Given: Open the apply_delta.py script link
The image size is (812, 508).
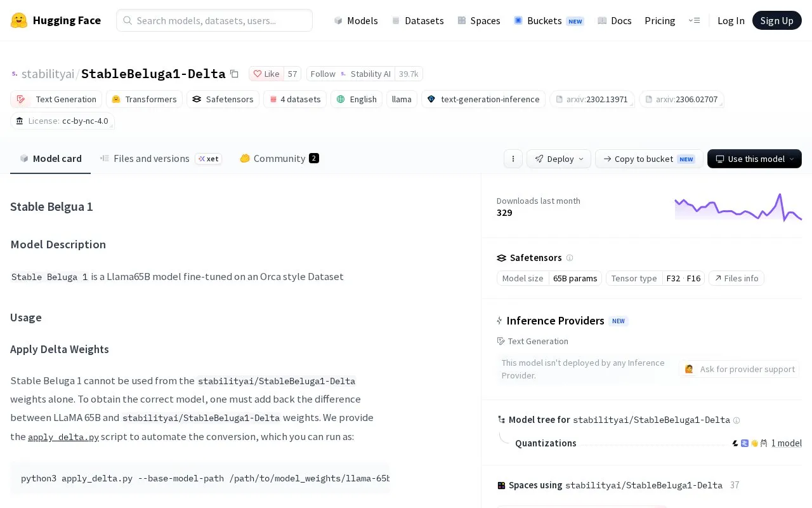Looking at the screenshot, I should pos(63,437).
